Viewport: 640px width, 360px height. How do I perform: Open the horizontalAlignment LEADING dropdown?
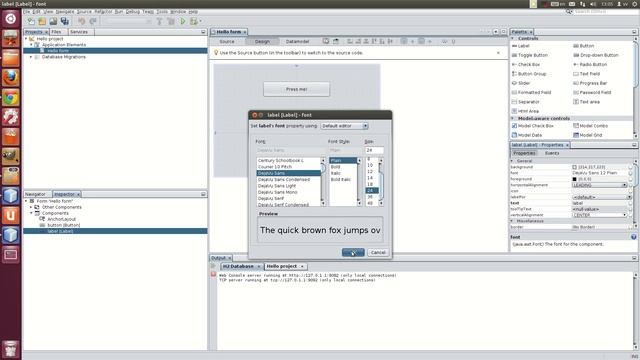tap(599, 185)
